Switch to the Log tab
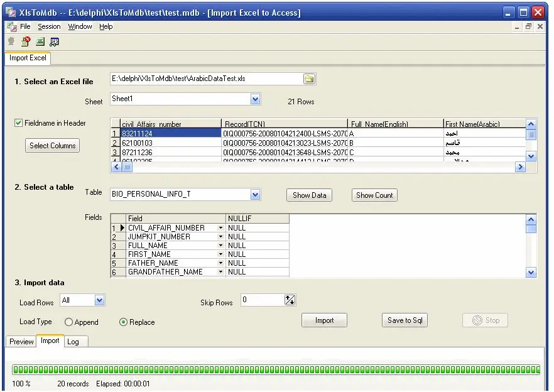This screenshot has height=392, width=554. tap(73, 342)
